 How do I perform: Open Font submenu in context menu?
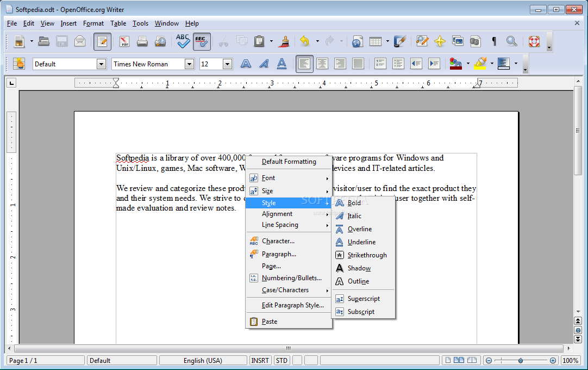click(289, 178)
